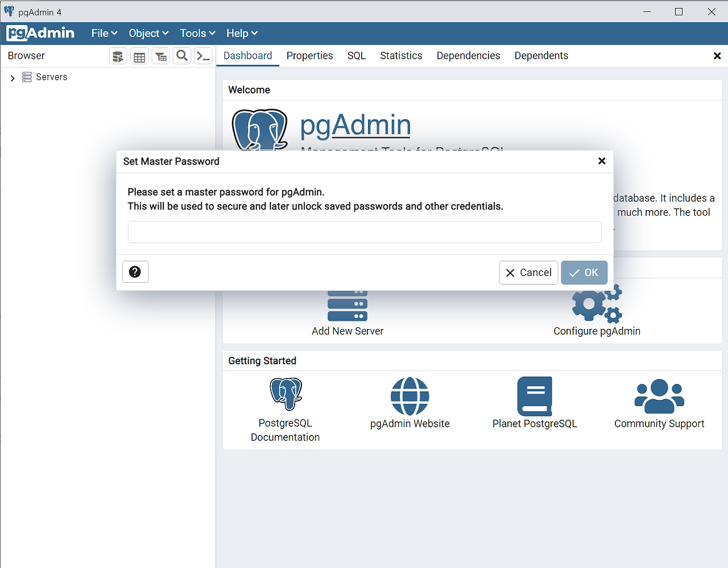This screenshot has height=568, width=728.
Task: Click the Add New Server link text
Action: point(348,331)
